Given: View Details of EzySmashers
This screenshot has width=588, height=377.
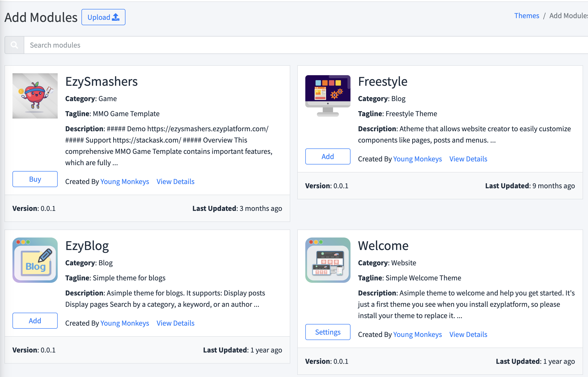Looking at the screenshot, I should point(175,181).
